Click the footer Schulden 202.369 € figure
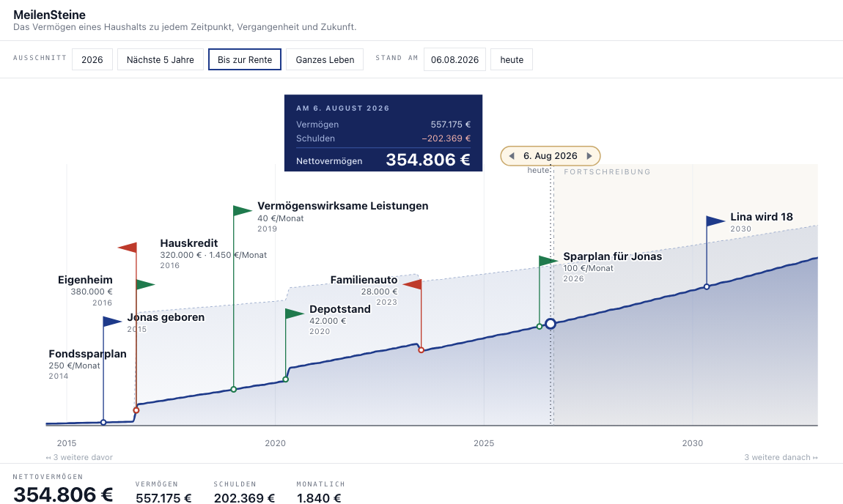 pos(244,498)
